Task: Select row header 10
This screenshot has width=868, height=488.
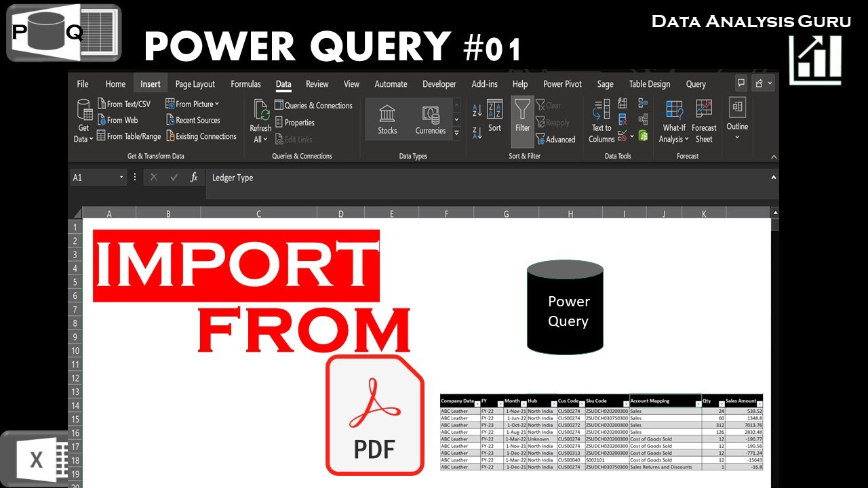Action: (75, 350)
